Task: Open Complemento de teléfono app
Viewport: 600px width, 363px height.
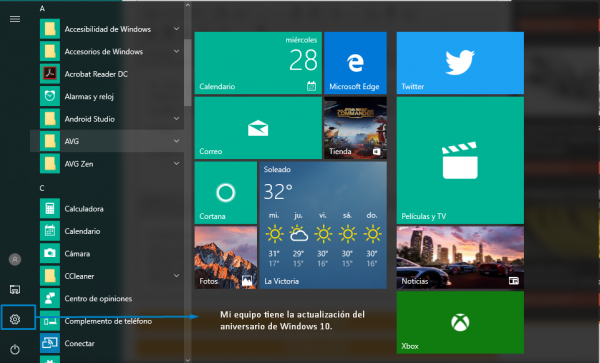Action: click(x=107, y=321)
